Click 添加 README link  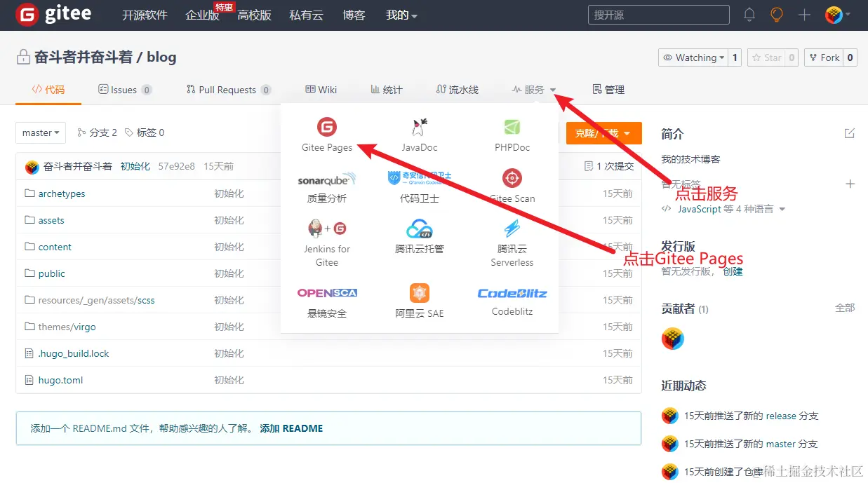[x=291, y=428]
